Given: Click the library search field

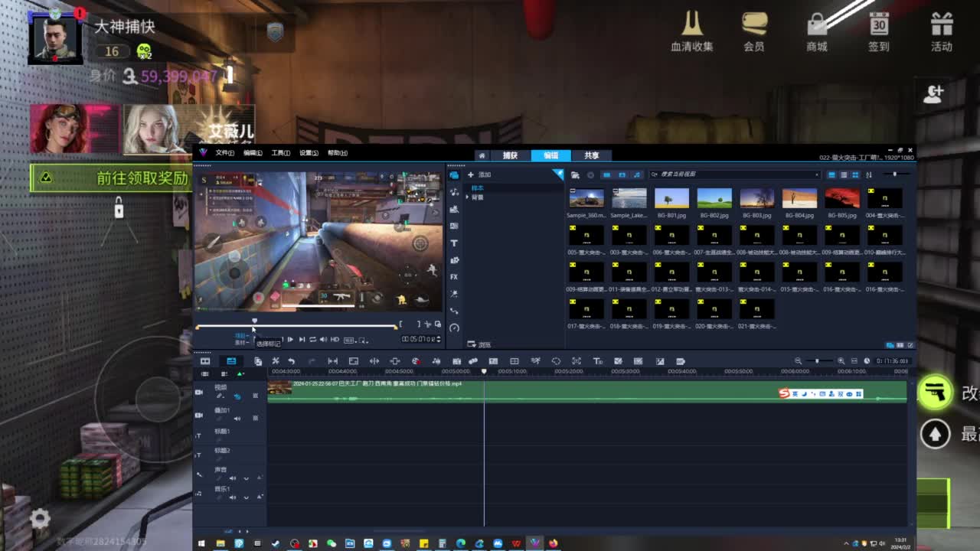Looking at the screenshot, I should 734,175.
